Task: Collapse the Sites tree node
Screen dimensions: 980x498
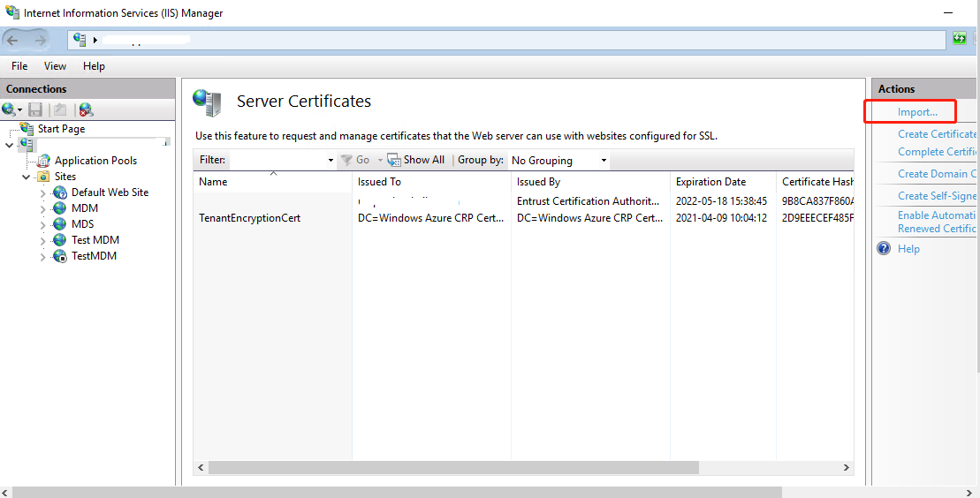Action: coord(27,177)
